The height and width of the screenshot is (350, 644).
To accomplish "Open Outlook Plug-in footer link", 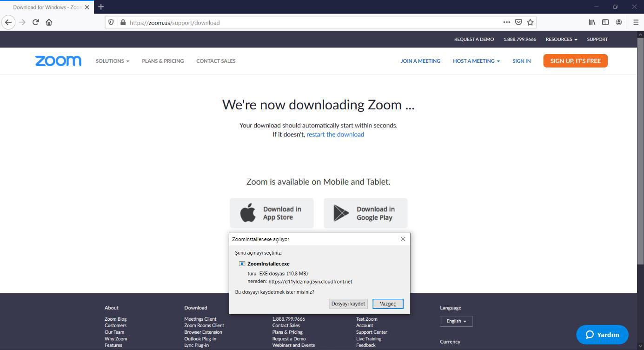I will tap(200, 338).
